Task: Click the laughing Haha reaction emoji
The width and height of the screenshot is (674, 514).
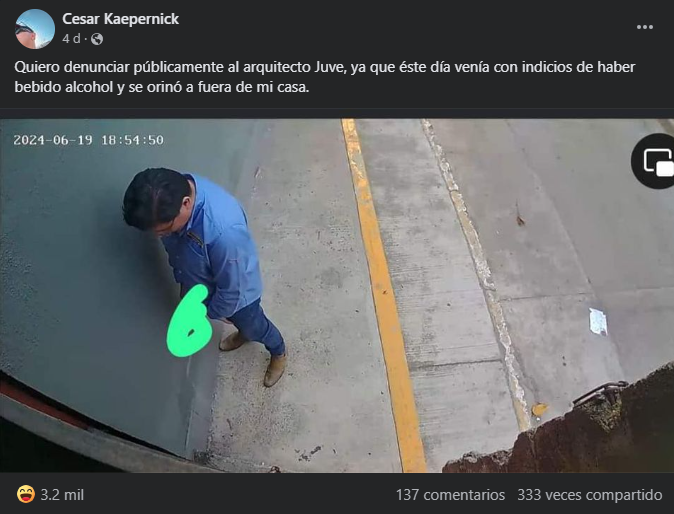Action: (x=25, y=494)
